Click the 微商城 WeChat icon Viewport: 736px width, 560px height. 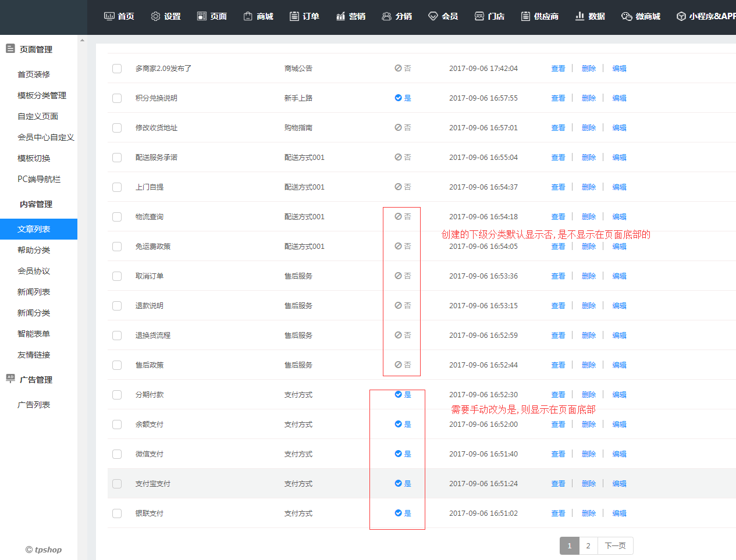(627, 16)
